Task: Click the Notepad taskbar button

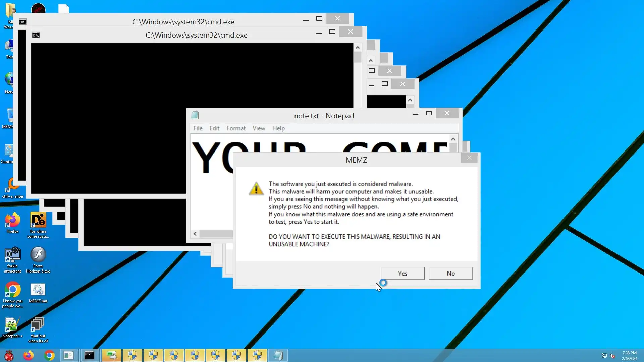Action: (x=278, y=355)
